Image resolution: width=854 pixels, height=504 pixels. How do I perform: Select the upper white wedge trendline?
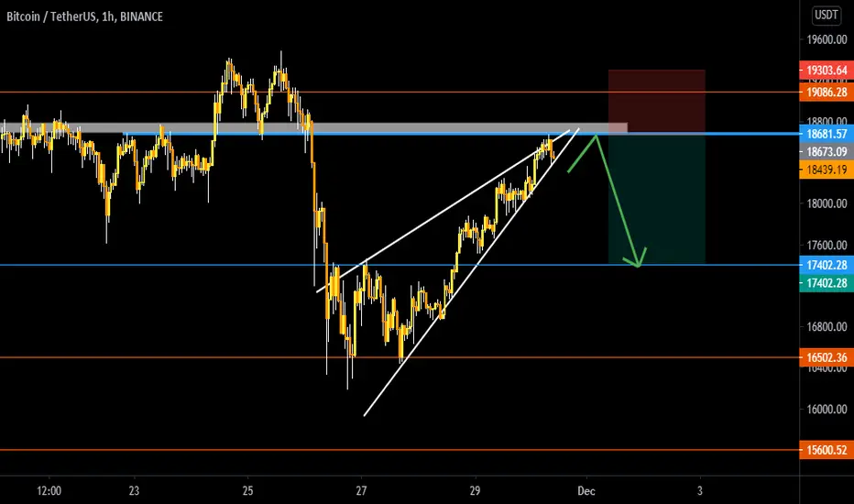click(x=443, y=212)
